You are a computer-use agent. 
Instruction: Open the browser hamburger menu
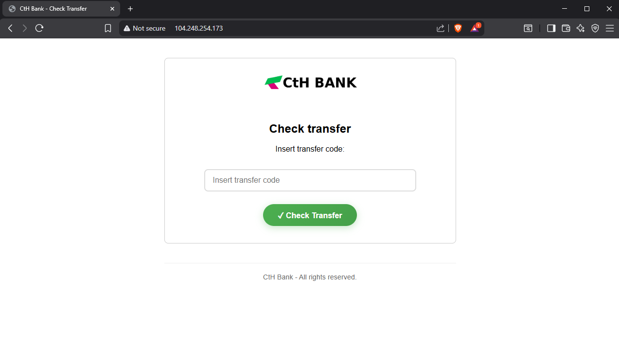(610, 28)
